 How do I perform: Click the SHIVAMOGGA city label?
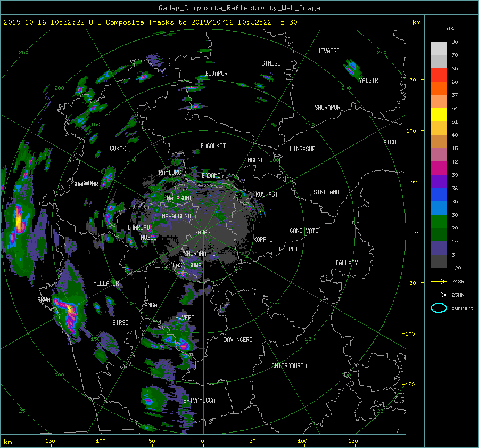[x=199, y=401]
